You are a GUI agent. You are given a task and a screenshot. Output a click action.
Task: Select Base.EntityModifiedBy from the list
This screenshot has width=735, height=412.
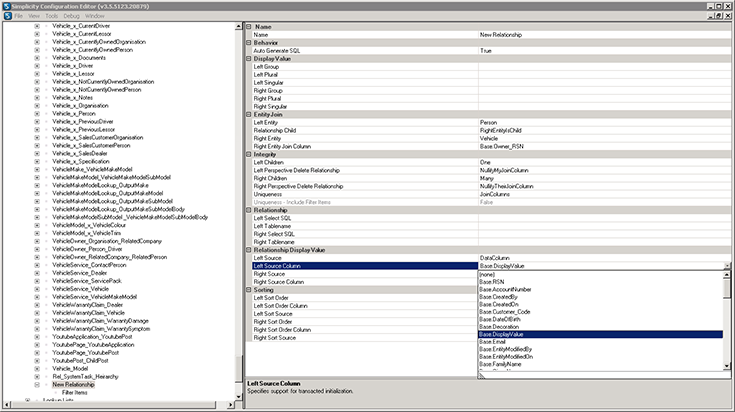point(600,349)
